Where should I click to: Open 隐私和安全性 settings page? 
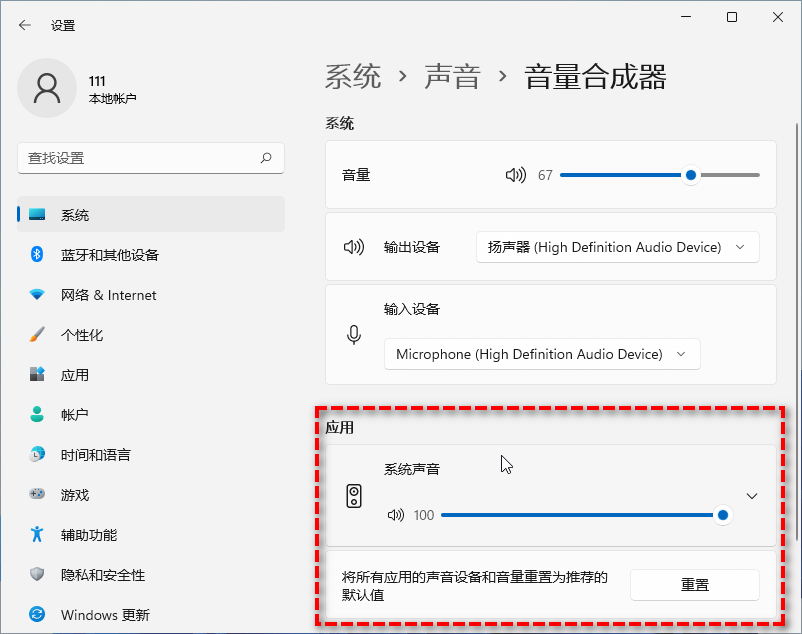(151, 574)
